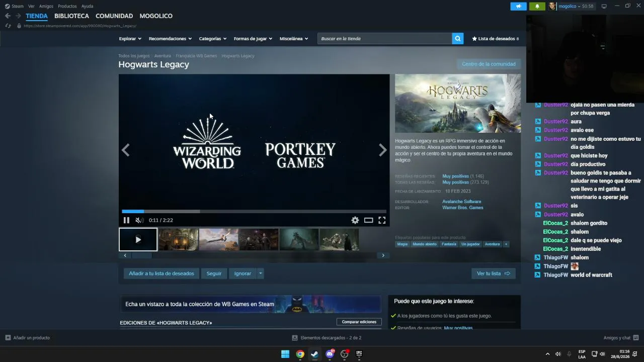Screen dimensions: 644x362
Task: Expand the Explorar dropdown
Action: [x=130, y=39]
